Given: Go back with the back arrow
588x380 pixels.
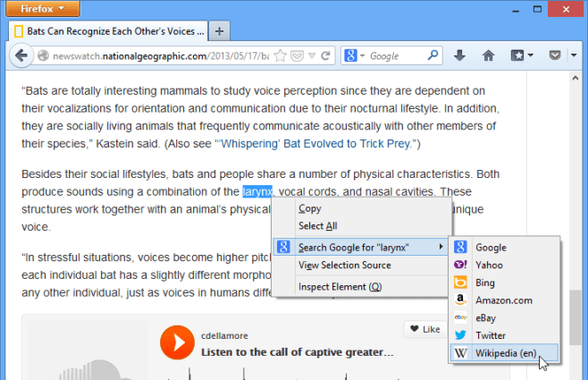Looking at the screenshot, I should pos(21,56).
